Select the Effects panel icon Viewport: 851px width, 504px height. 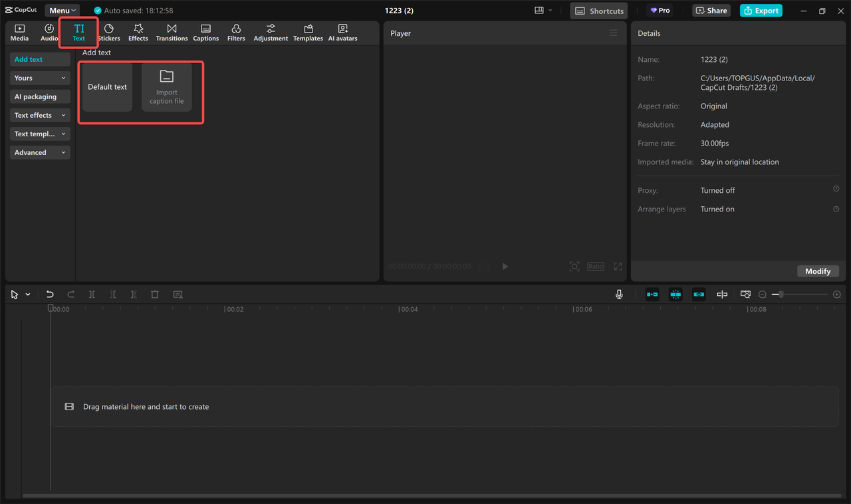138,32
